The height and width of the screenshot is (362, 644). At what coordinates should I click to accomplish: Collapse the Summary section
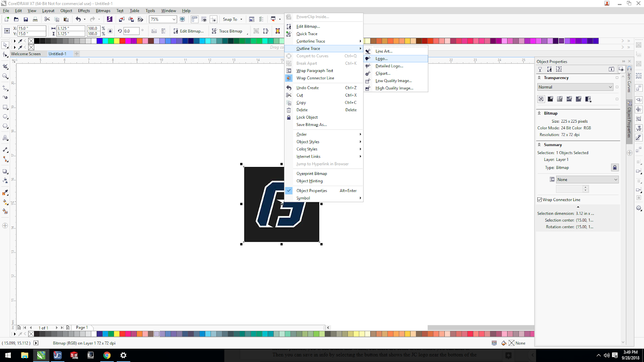click(539, 145)
